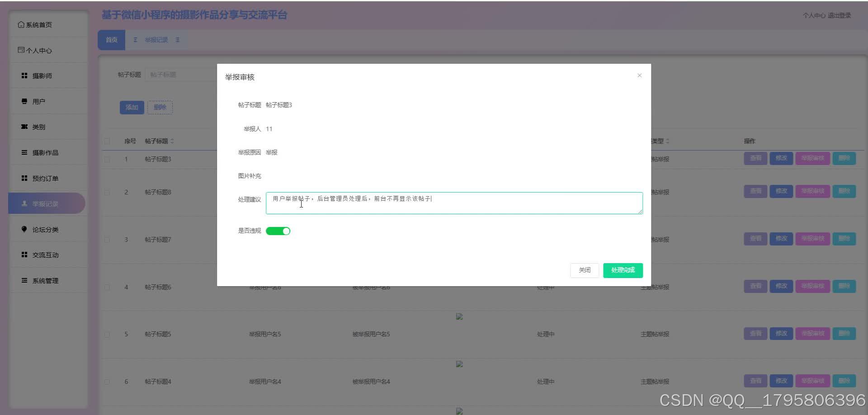This screenshot has height=415, width=868.
Task: Open the 用户 management section icon
Action: [24, 101]
